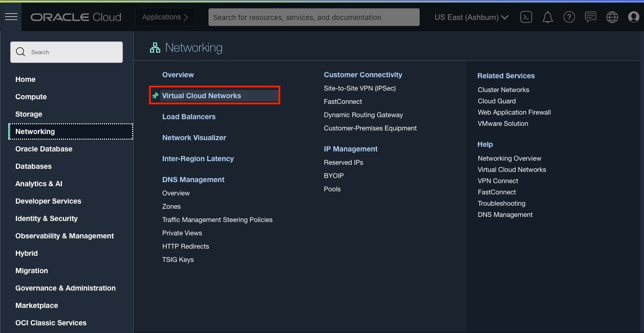
Task: Open FastConnect under Customer Connectivity
Action: (x=343, y=101)
